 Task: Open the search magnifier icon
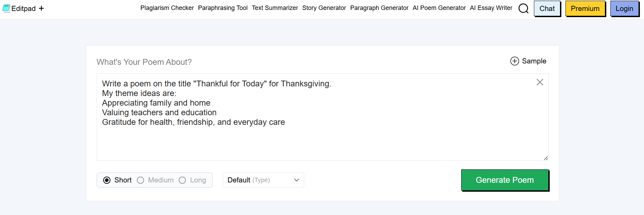(524, 9)
